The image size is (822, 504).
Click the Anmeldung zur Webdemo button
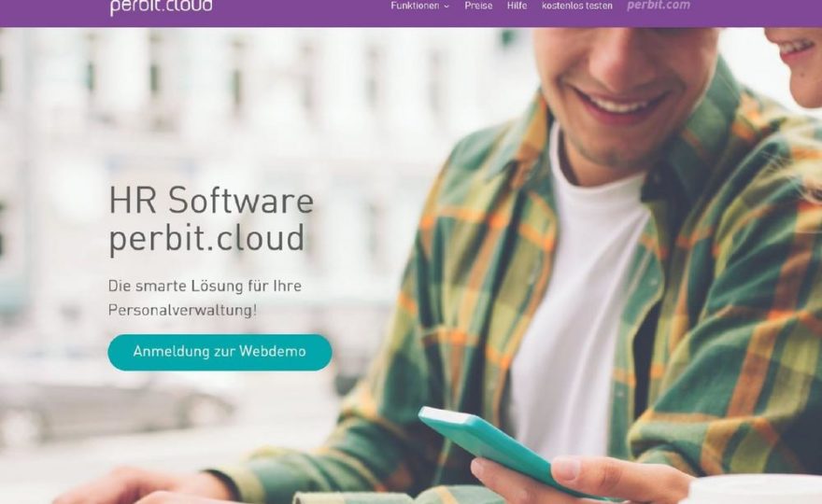(220, 352)
